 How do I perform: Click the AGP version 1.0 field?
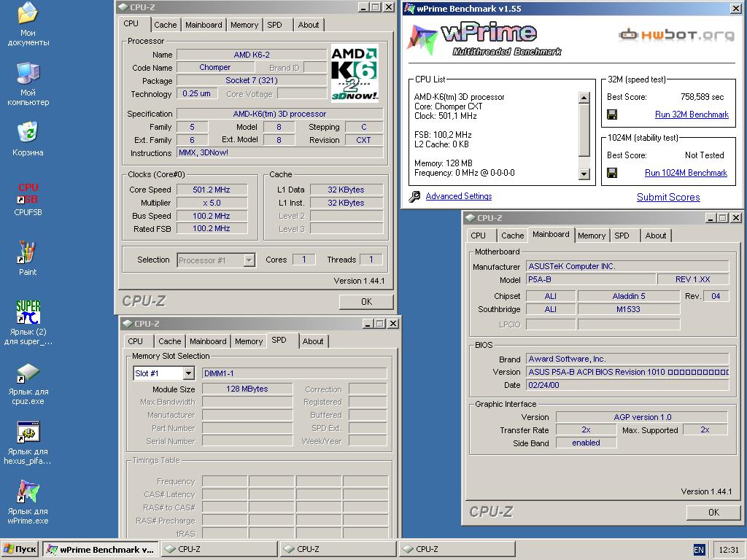[642, 417]
